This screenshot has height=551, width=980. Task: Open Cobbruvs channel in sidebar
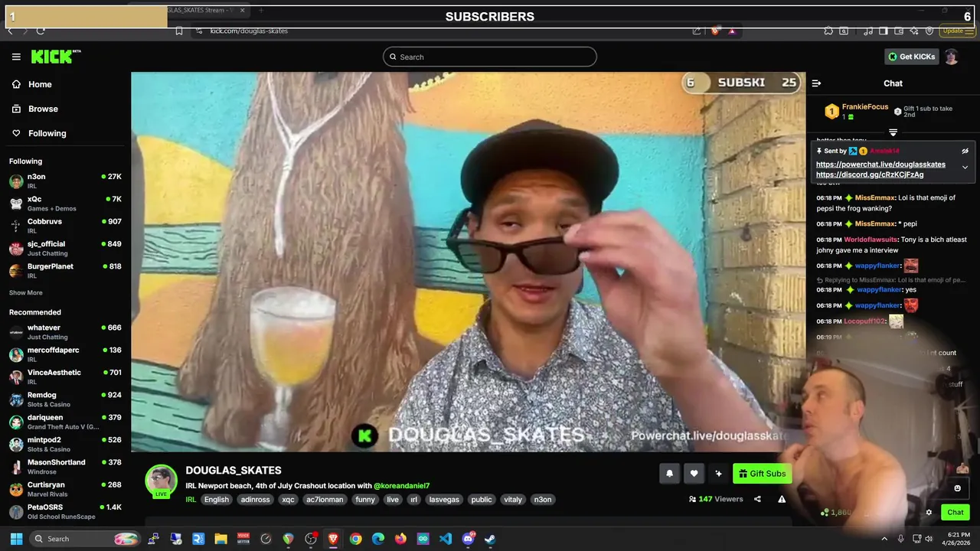65,226
